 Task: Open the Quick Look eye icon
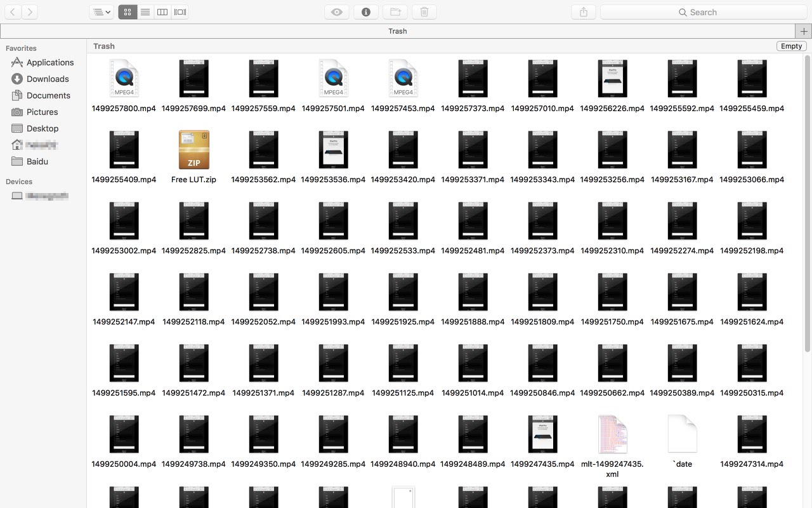pos(337,12)
